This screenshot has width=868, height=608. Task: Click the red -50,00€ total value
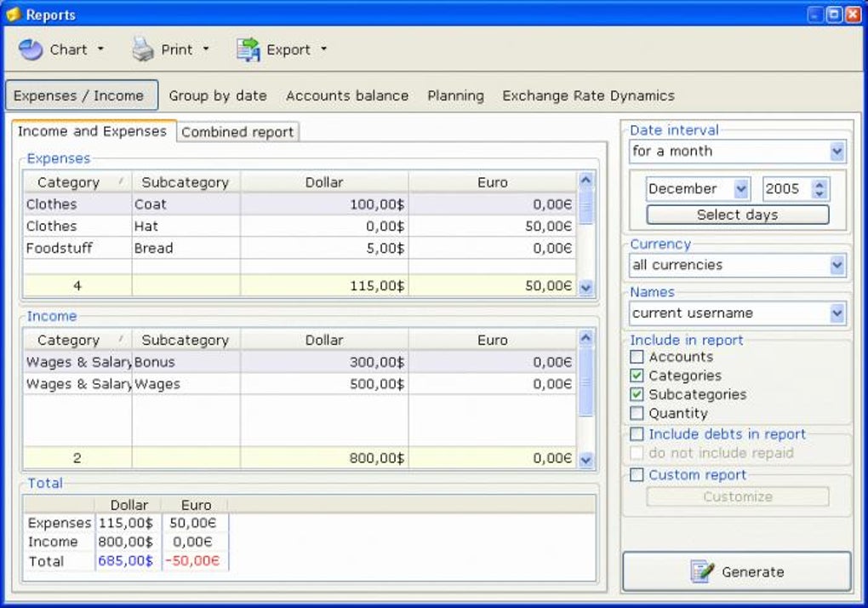point(192,561)
